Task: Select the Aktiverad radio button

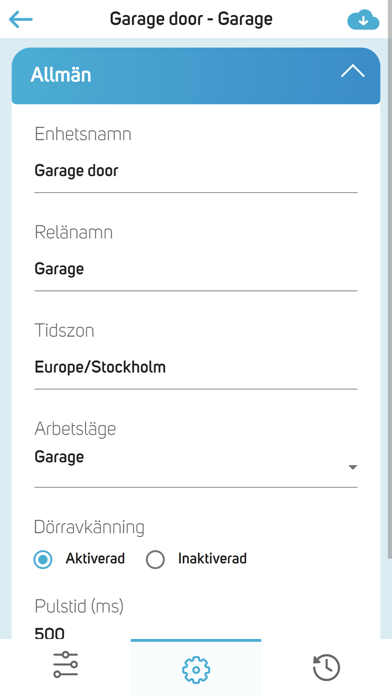Action: point(43,560)
